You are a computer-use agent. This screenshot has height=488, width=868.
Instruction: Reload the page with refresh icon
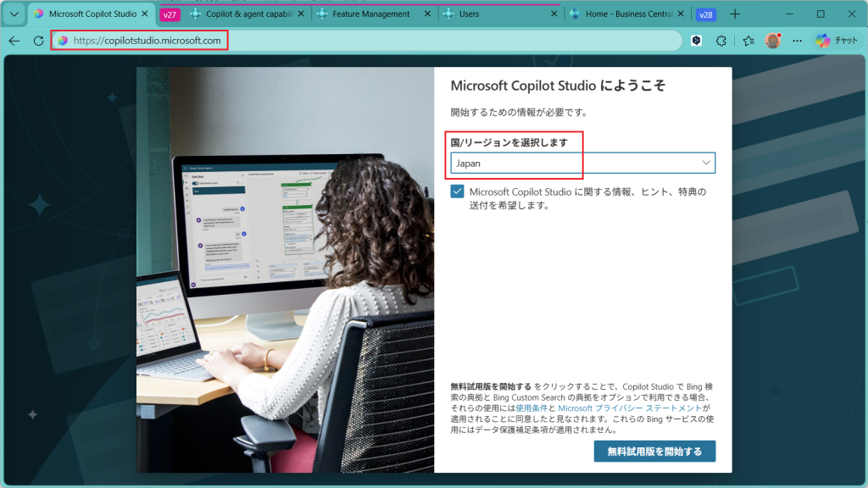pos(38,41)
